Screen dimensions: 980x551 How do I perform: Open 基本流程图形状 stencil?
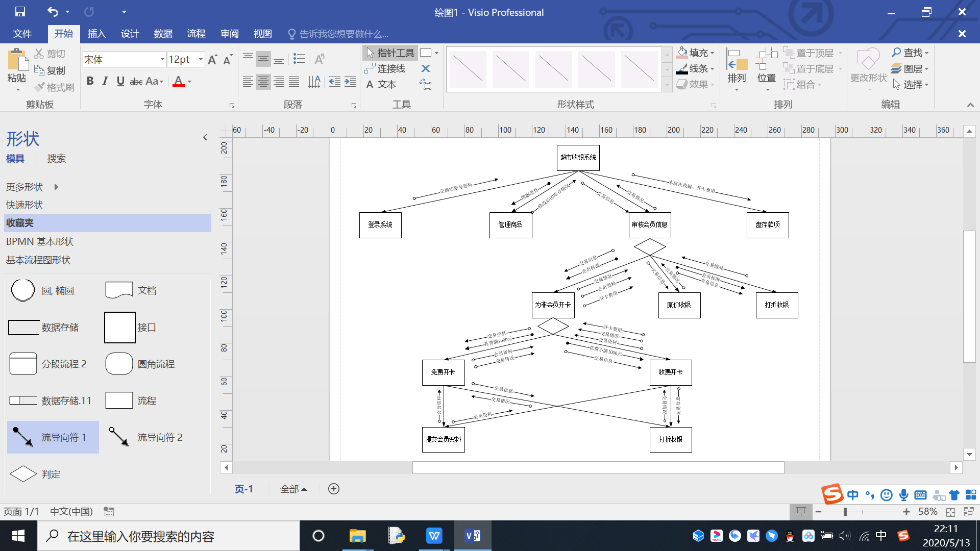38,260
